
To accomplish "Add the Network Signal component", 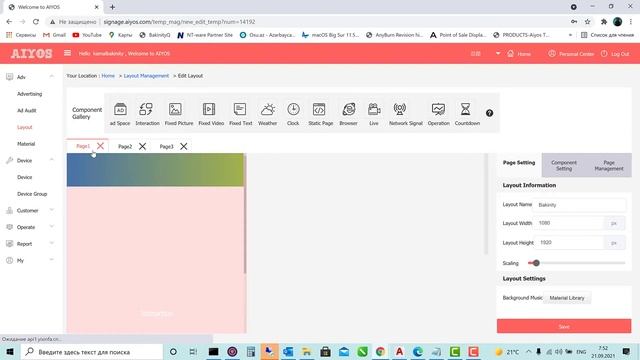I will [x=405, y=114].
